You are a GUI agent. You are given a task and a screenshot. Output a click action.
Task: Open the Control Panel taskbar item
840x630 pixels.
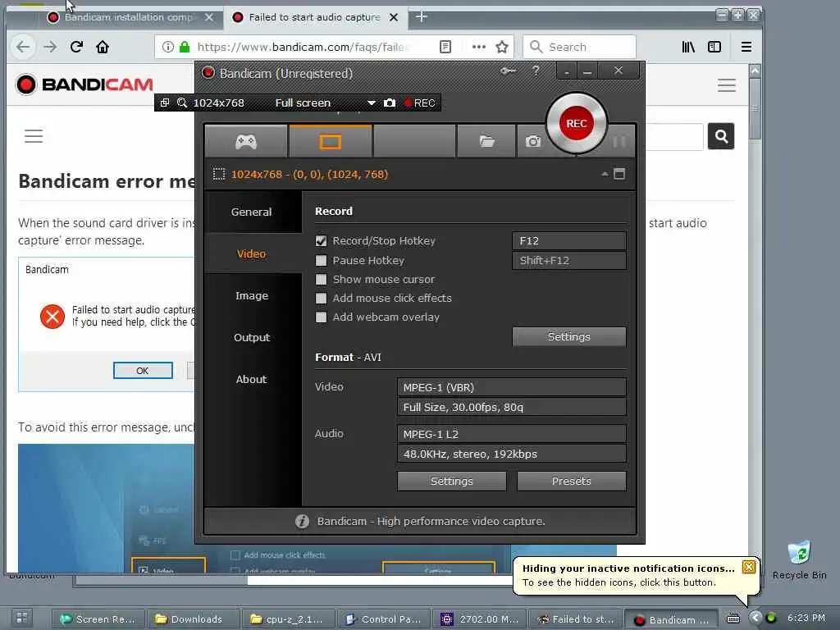point(386,619)
